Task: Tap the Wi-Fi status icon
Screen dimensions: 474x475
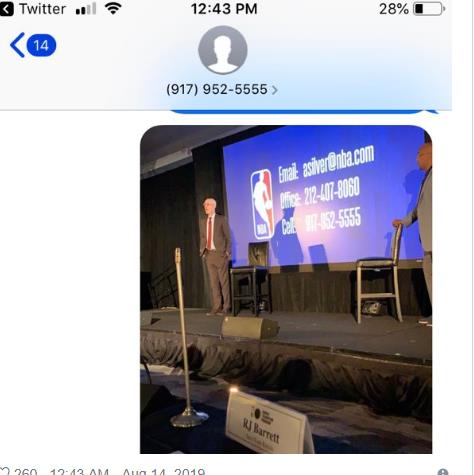Action: pyautogui.click(x=113, y=8)
